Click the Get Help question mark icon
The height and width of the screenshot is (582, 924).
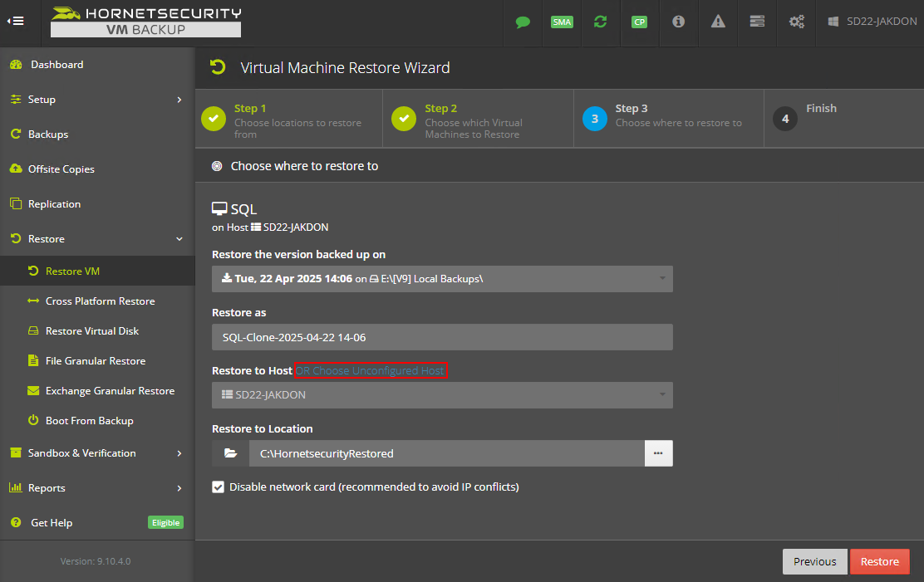coord(16,522)
